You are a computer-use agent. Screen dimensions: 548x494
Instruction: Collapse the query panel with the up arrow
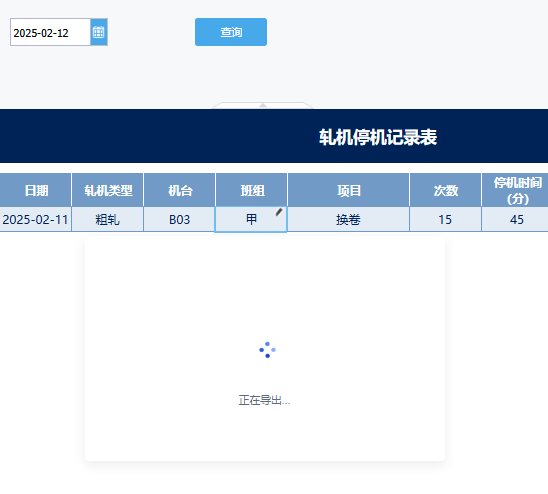point(263,105)
